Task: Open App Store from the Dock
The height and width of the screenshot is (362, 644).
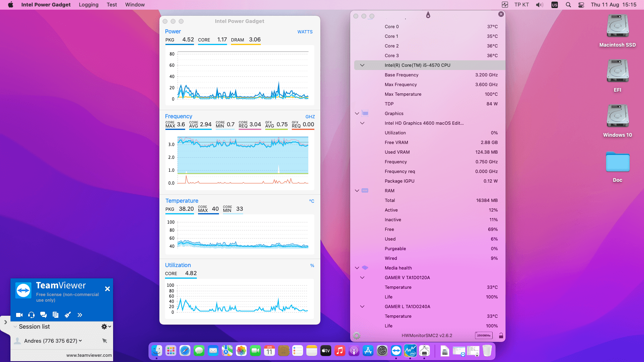Action: coord(368,351)
